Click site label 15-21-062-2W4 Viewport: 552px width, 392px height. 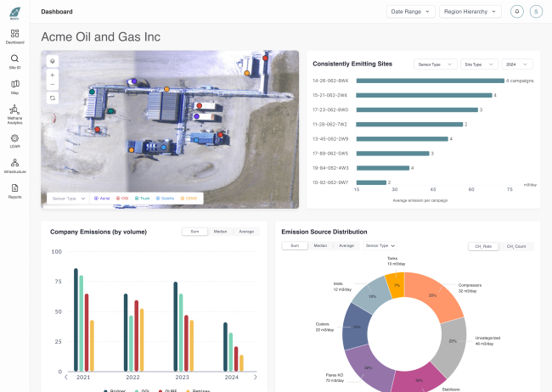(330, 95)
